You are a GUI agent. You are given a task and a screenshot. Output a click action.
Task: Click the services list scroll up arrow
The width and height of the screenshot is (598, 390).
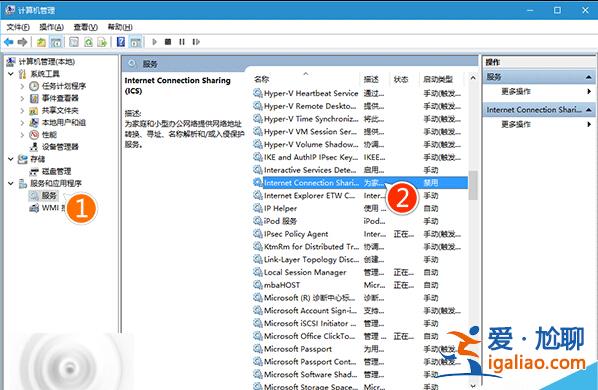coord(473,78)
